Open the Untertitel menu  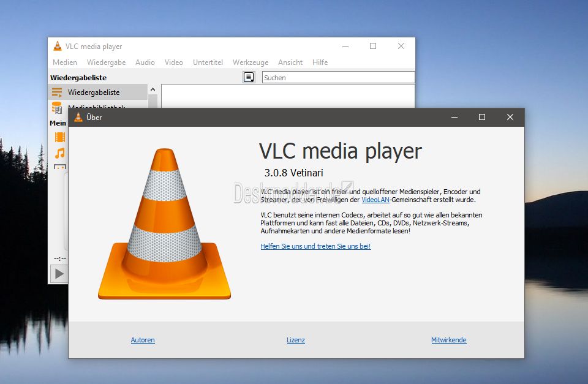pyautogui.click(x=208, y=62)
